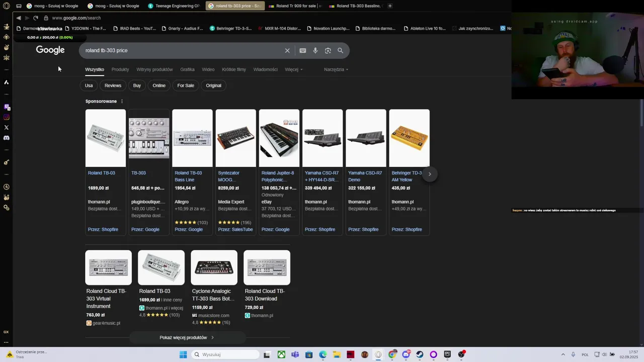Clear the Google search box text
This screenshot has width=644, height=362.
[x=287, y=51]
